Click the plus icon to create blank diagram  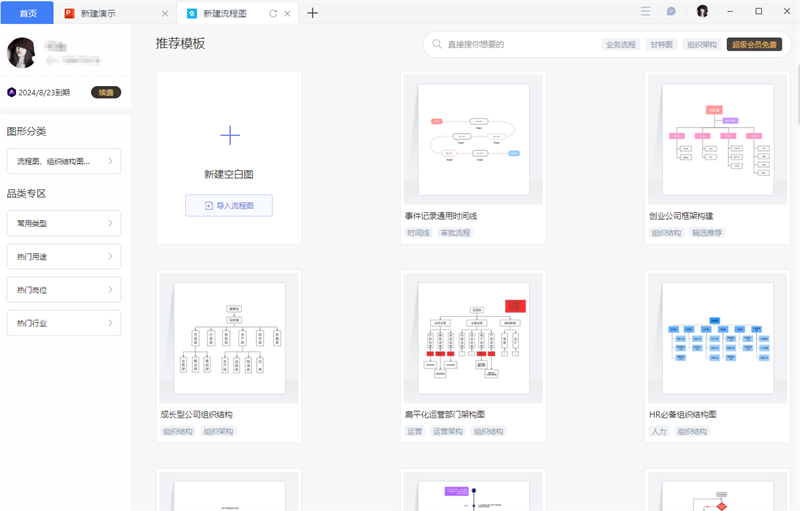(x=229, y=135)
